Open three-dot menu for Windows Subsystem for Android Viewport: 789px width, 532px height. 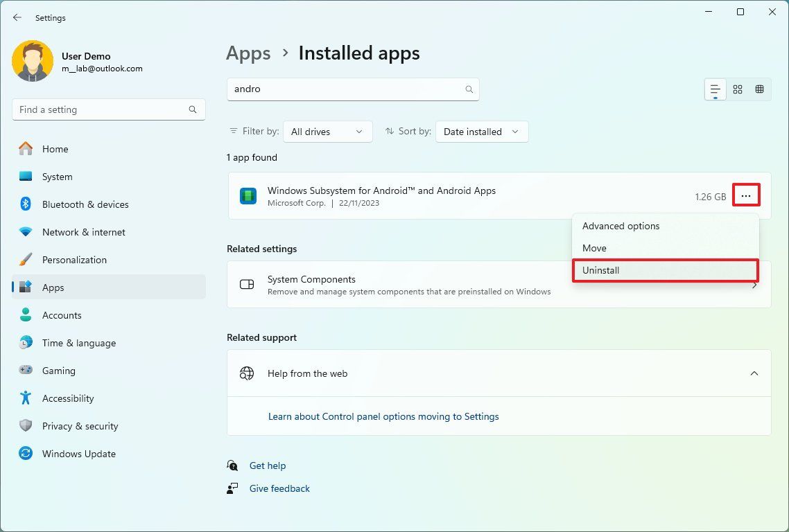(x=746, y=196)
